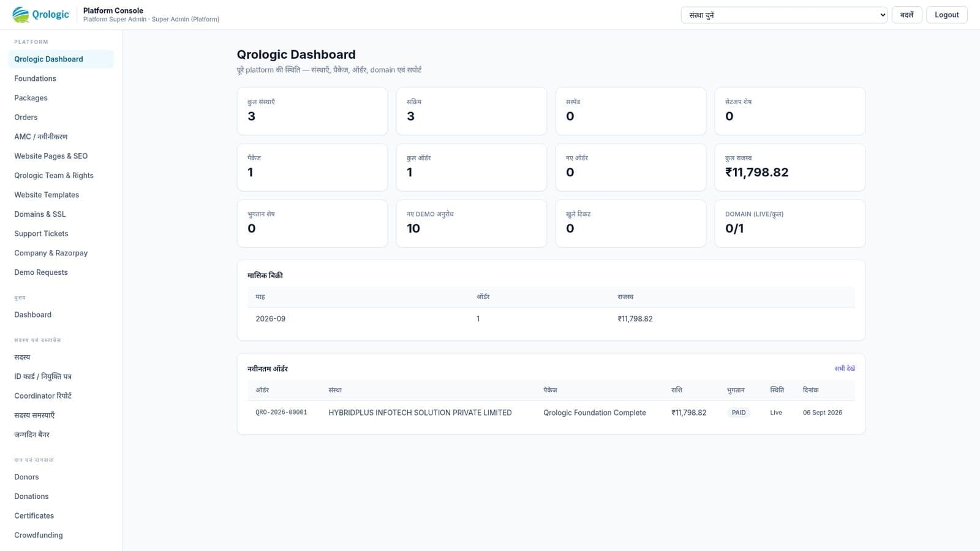Click the मासिक बिक्री heading
980x551 pixels.
click(265, 275)
